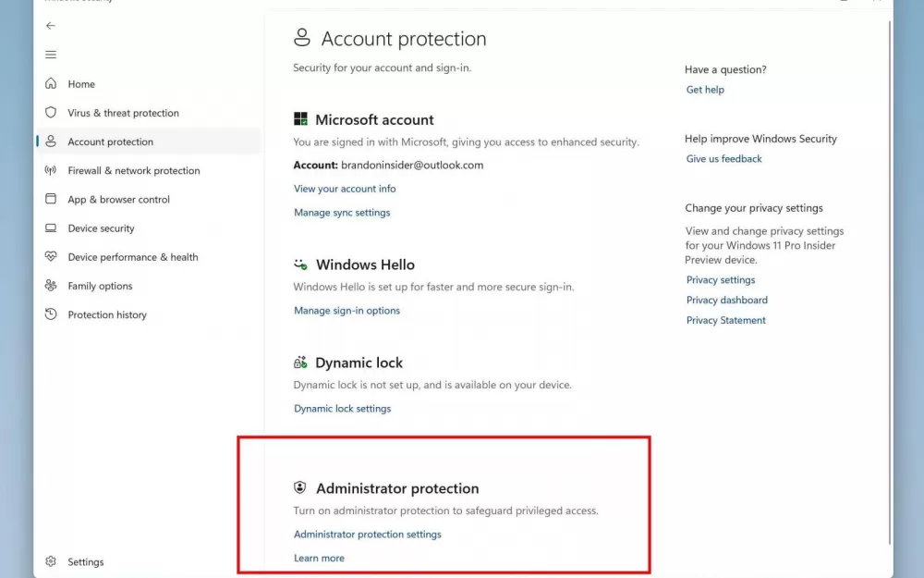This screenshot has height=578, width=924.
Task: Open Privacy Statement link
Action: coord(725,320)
